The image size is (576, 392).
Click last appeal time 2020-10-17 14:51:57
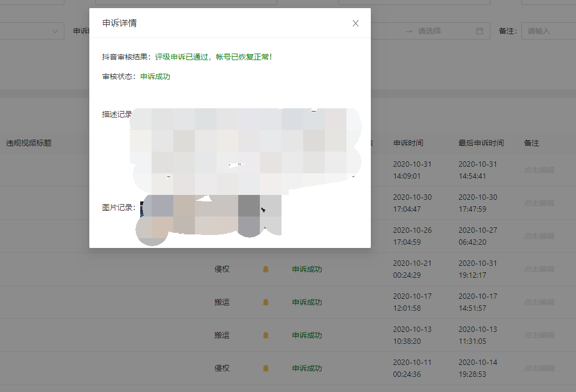(x=477, y=302)
